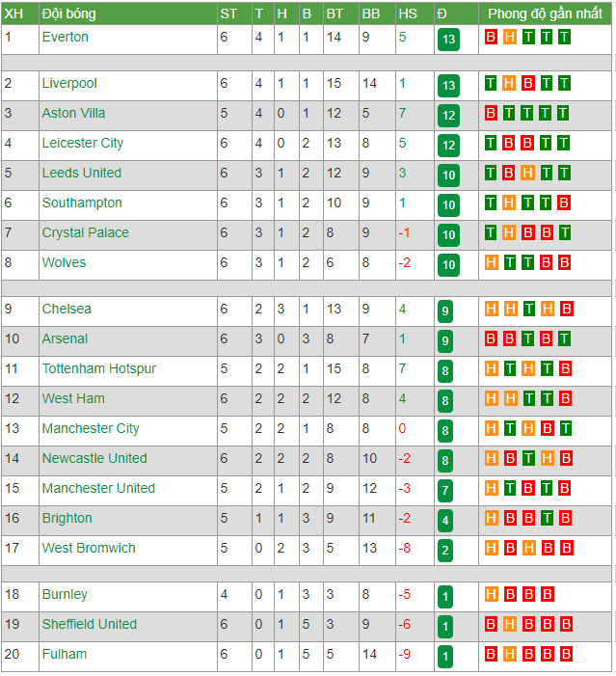Viewport: 616px width, 676px height.
Task: Click the Phong độ gần nhất header
Action: click(545, 14)
